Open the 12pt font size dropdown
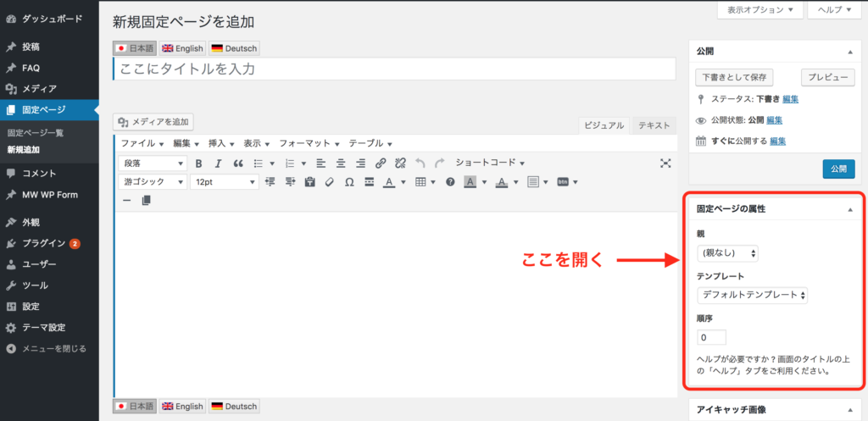Screen dimensions: 868x421 (224, 182)
